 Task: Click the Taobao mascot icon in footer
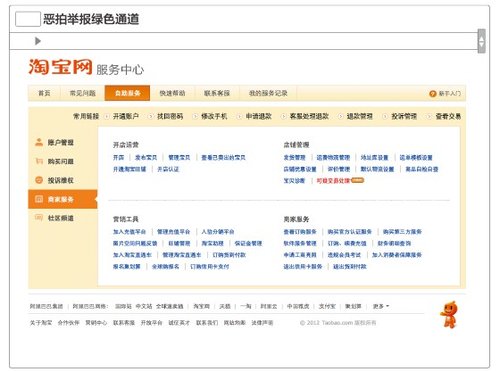pyautogui.click(x=449, y=315)
